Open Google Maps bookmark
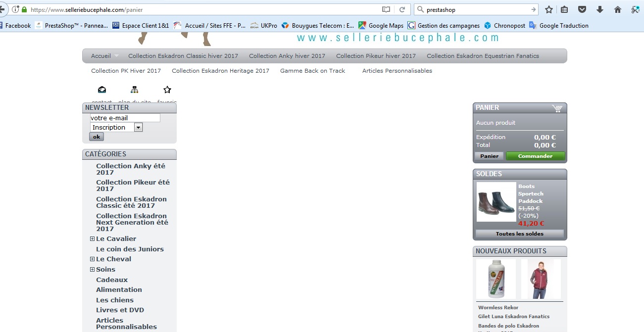The width and height of the screenshot is (644, 332). [381, 25]
